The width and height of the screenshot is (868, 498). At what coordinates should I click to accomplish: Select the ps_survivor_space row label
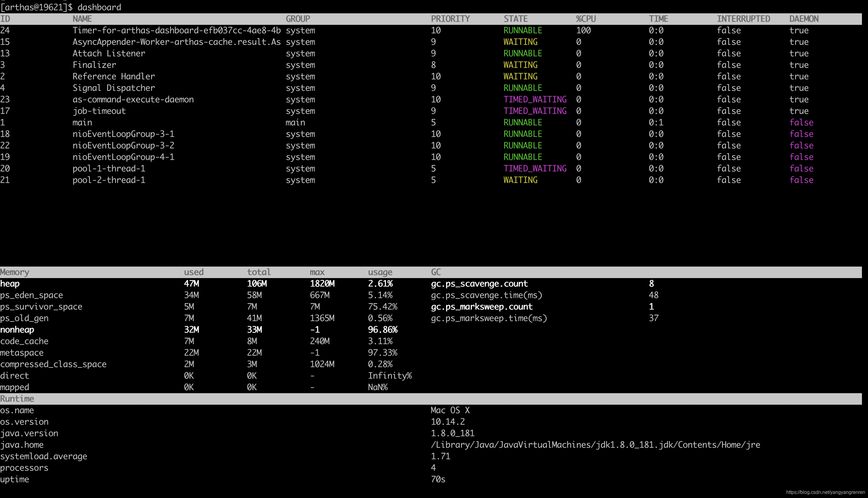point(41,307)
